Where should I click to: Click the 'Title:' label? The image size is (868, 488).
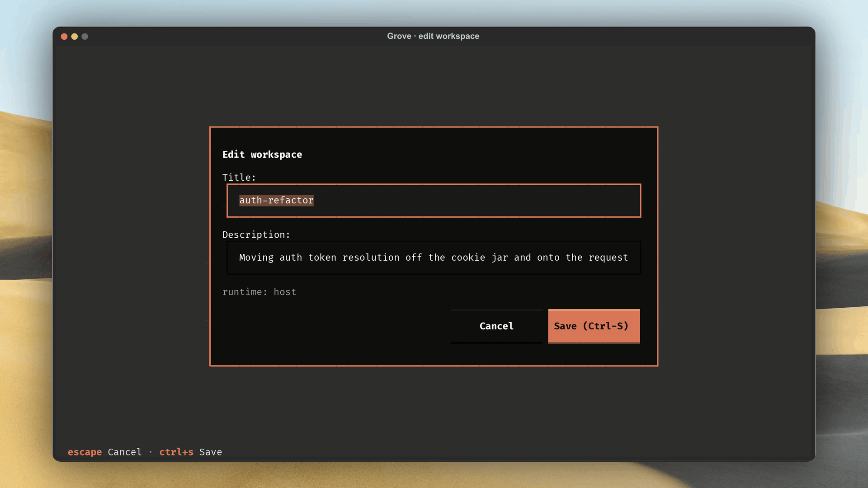(239, 178)
